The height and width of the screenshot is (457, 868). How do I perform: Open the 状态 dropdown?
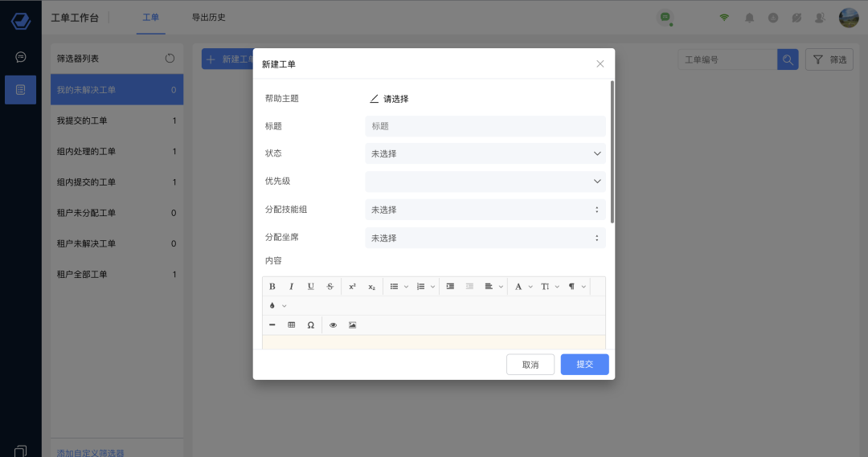pos(485,153)
